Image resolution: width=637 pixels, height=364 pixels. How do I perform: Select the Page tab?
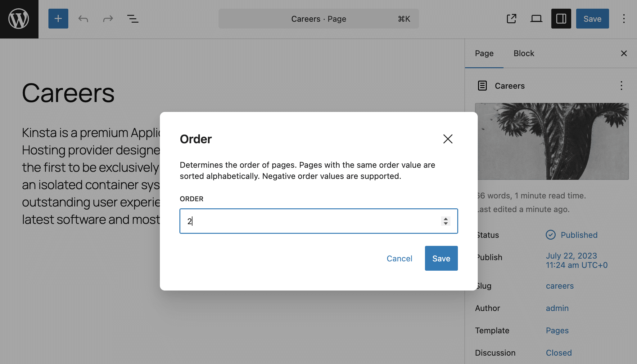484,53
